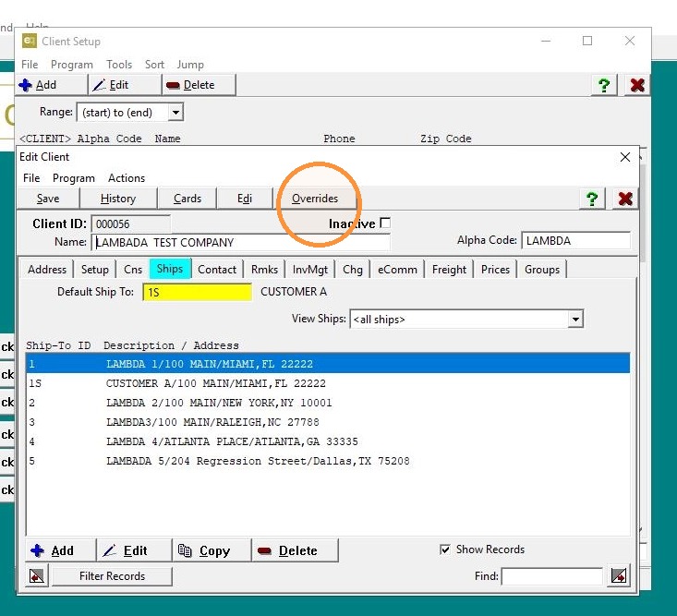Click the red X icon in Edit Client toolbar
This screenshot has width=677, height=616.
pyautogui.click(x=625, y=199)
